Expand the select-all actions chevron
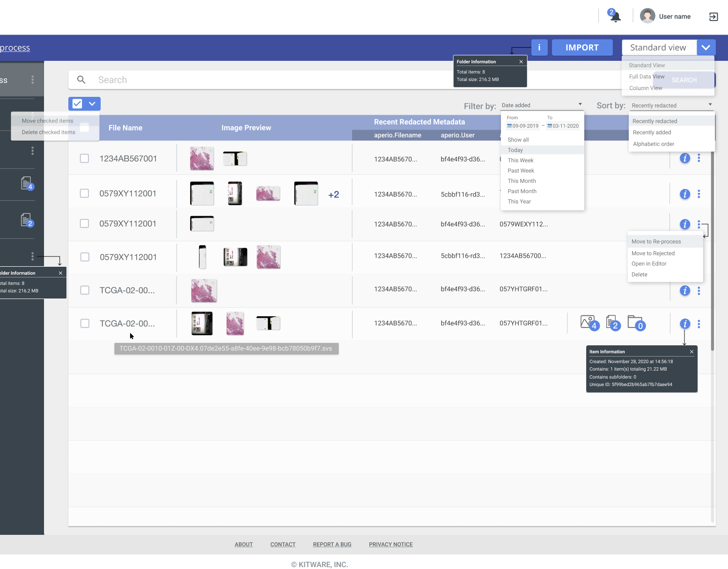The image size is (728, 569). (92, 104)
